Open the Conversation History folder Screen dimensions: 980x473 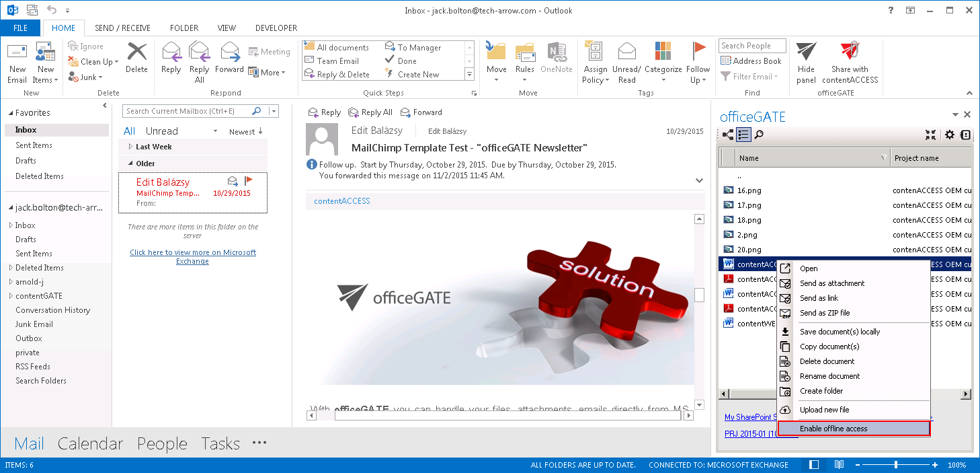coord(52,310)
